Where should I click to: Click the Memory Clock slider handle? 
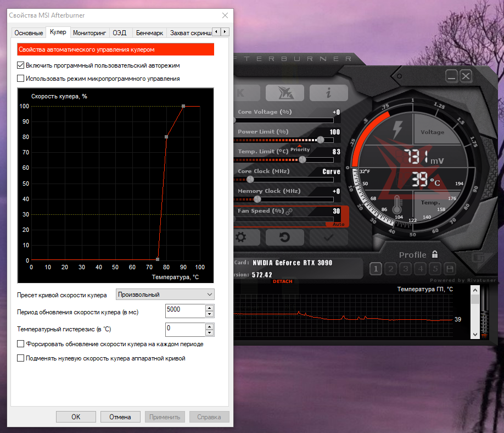pos(257,199)
